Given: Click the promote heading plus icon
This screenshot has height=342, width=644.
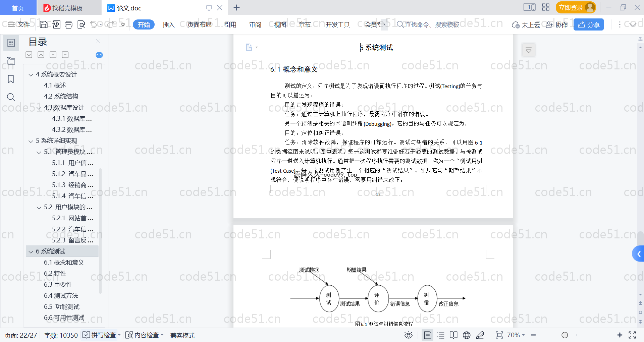Looking at the screenshot, I should click(x=53, y=55).
